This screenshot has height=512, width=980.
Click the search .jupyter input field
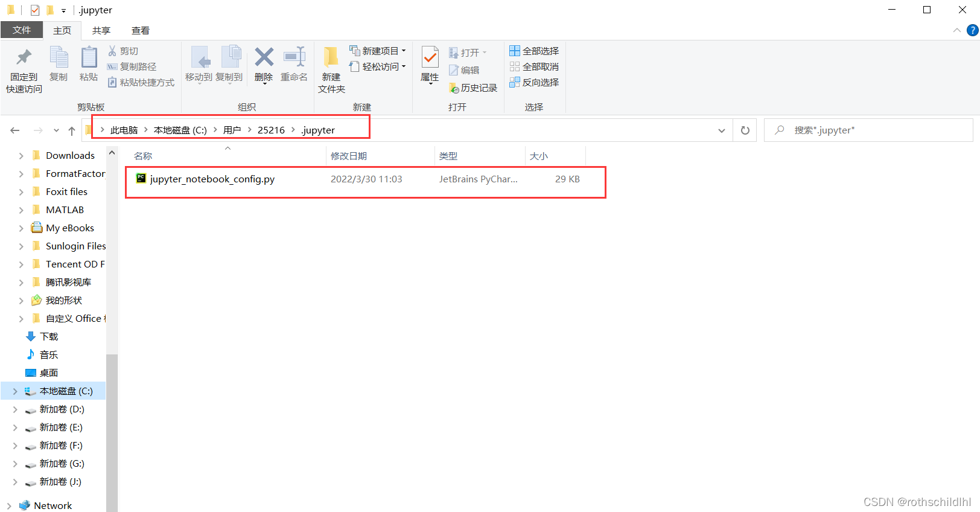868,130
